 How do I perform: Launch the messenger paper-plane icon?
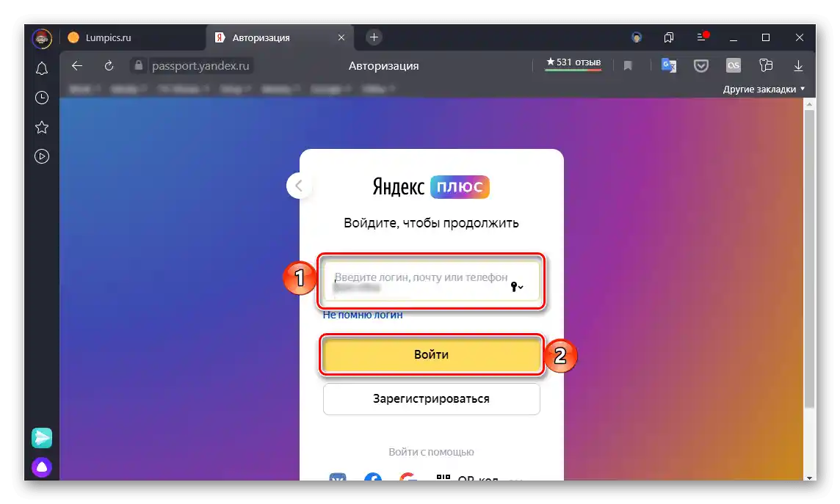[x=42, y=438]
